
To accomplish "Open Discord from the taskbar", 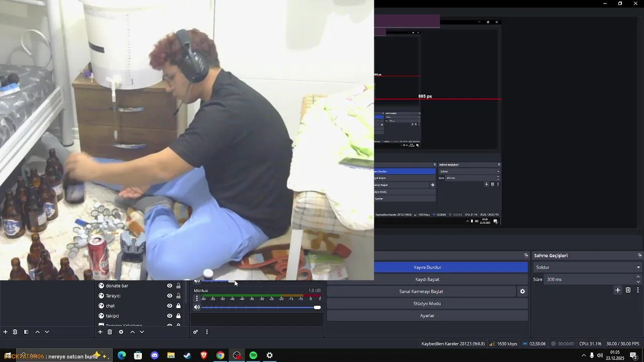I will pos(154,355).
